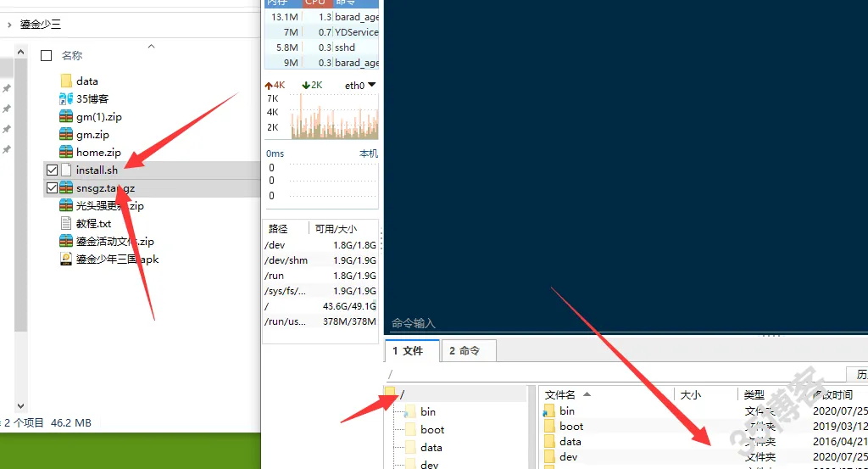Click bin folder icon in file list
Image resolution: width=868 pixels, height=469 pixels.
click(549, 410)
